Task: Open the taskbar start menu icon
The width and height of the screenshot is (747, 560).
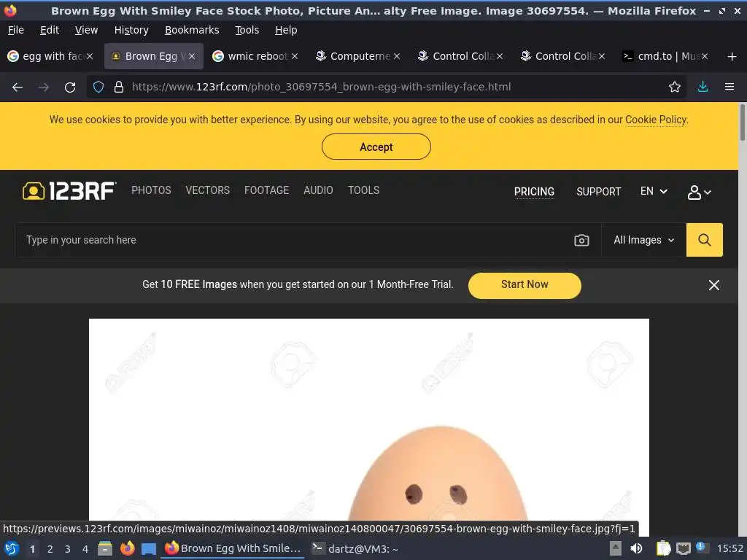Action: (12, 548)
